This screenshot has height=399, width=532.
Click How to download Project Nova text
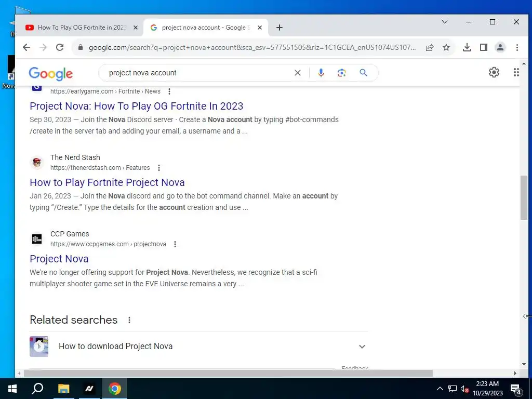click(x=116, y=346)
